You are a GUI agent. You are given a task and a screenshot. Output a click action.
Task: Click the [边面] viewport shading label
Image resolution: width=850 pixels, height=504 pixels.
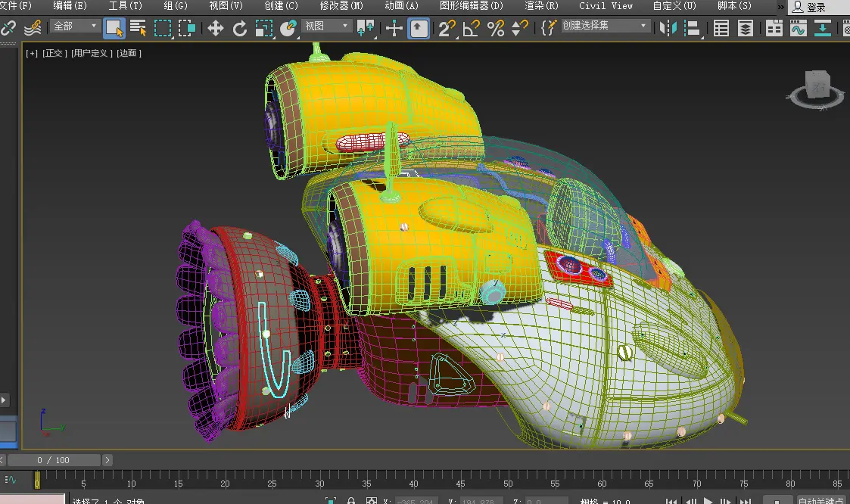pos(129,54)
